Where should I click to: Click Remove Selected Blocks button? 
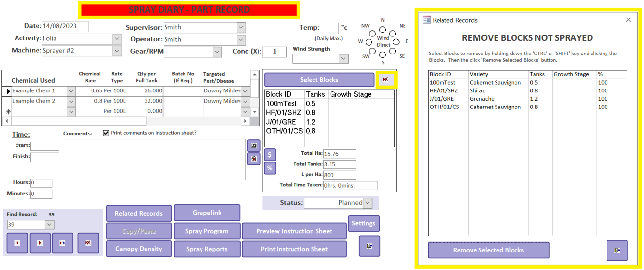click(x=488, y=250)
